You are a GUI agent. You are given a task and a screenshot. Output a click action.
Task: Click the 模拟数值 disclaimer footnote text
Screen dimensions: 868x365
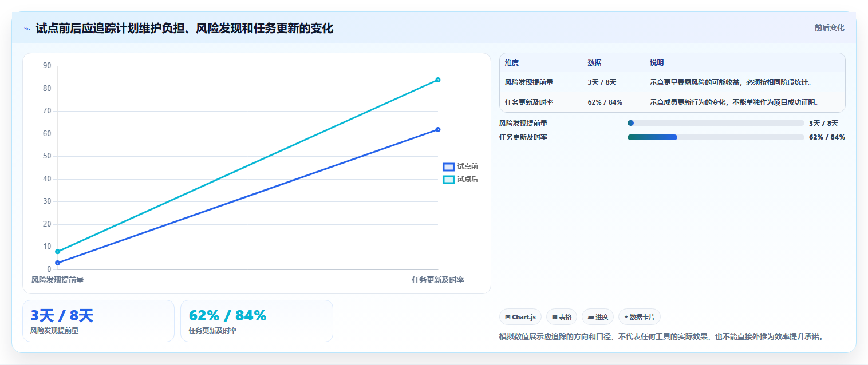click(662, 336)
